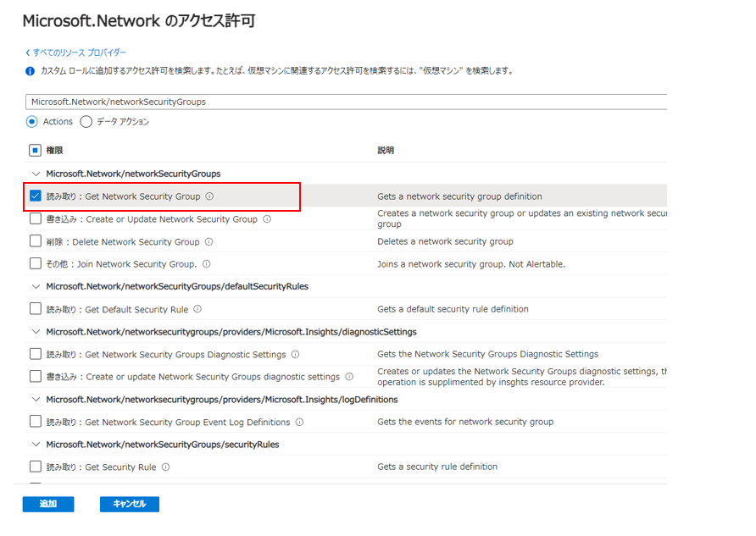
Task: Open info icon for Delete Network Security Group
Action: coord(208,241)
